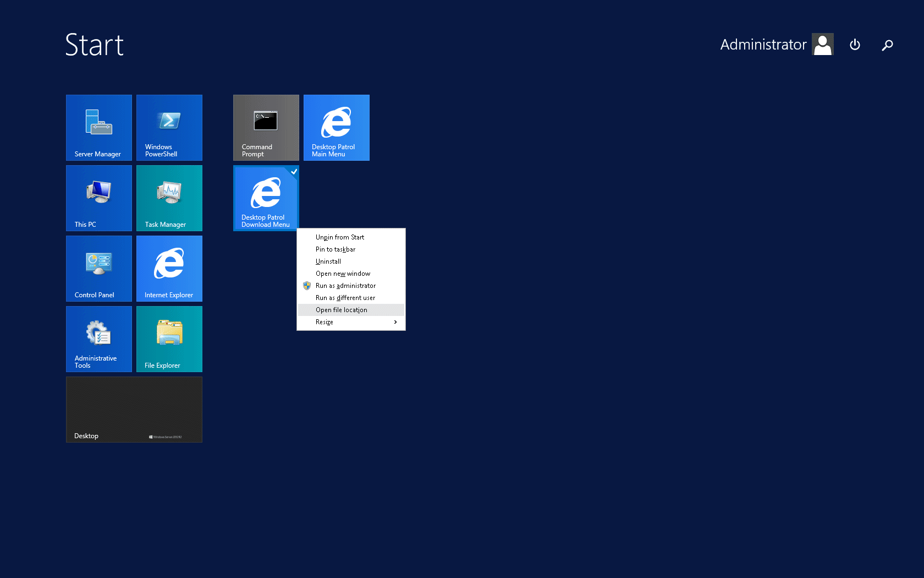Open the This PC tile
924x578 pixels.
99,198
